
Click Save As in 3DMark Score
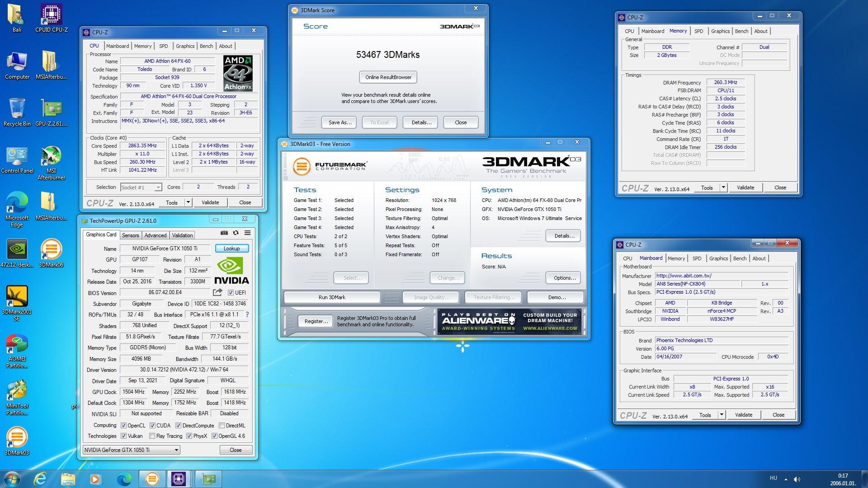pyautogui.click(x=340, y=122)
